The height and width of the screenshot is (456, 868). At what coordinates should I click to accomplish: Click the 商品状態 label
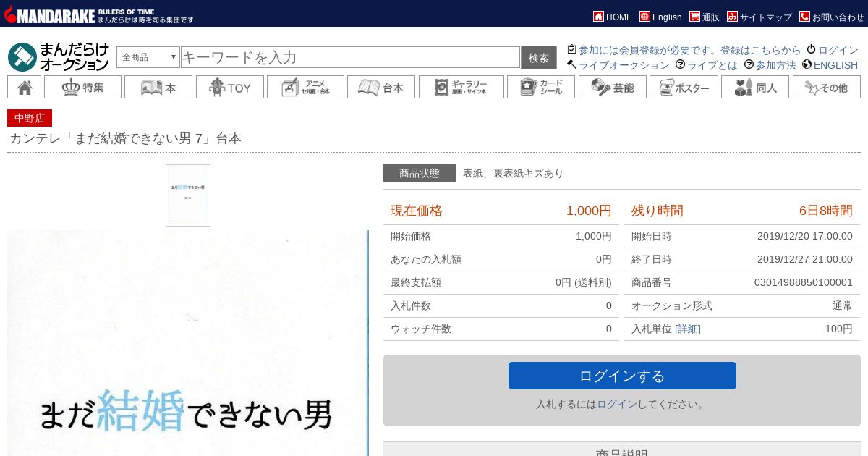(420, 173)
